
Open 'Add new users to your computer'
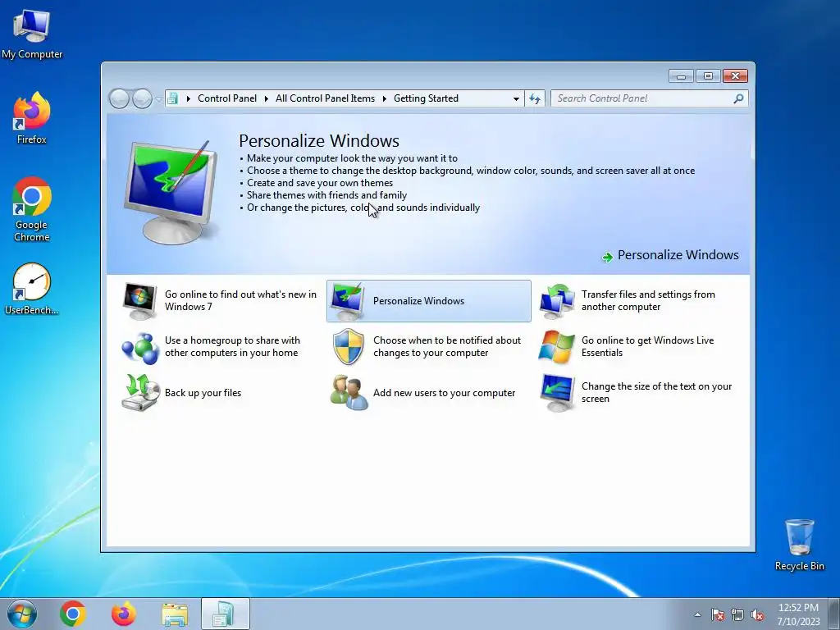pyautogui.click(x=444, y=393)
